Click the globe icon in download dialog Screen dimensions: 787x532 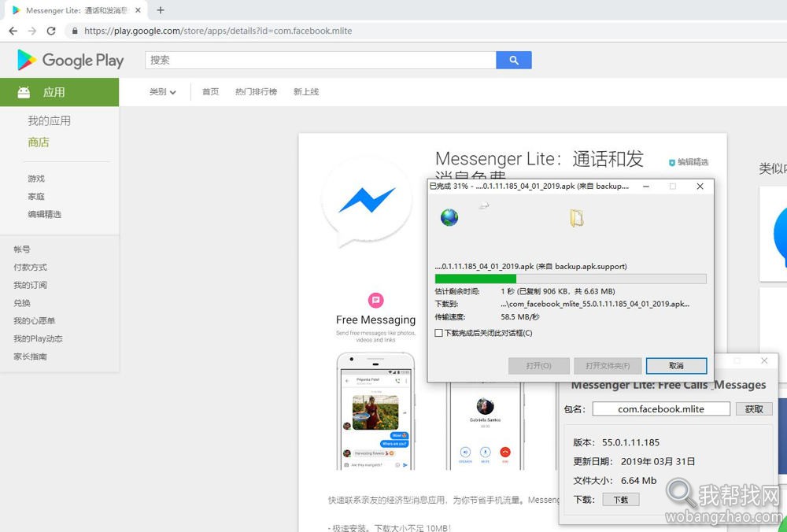[449, 217]
